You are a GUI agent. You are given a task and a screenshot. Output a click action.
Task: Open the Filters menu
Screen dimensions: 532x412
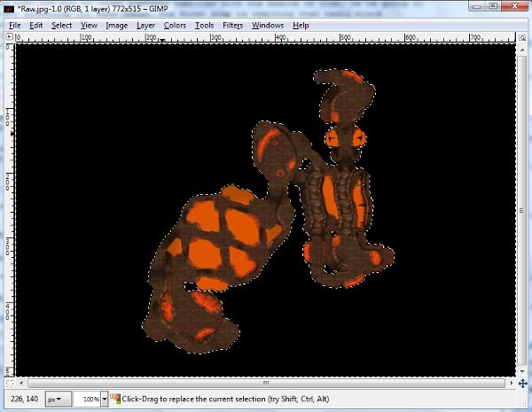[232, 26]
